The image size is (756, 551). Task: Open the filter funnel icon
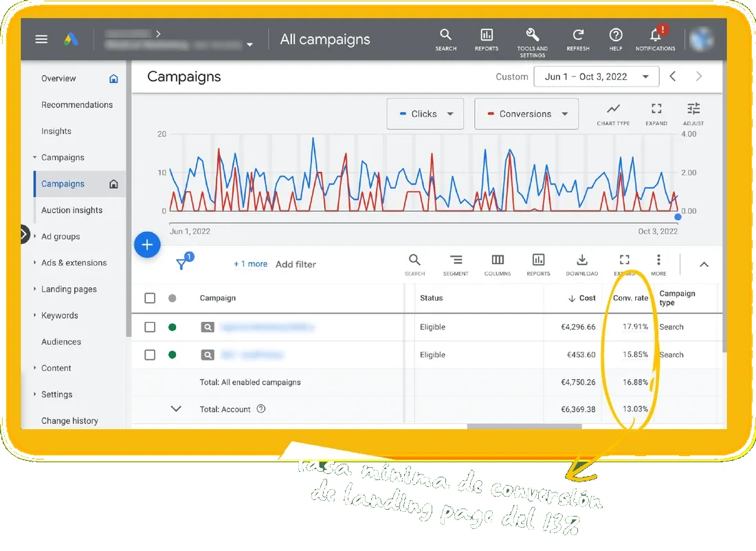181,263
